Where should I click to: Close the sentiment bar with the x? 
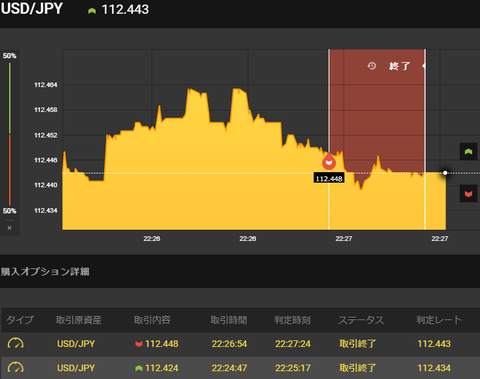pyautogui.click(x=9, y=228)
